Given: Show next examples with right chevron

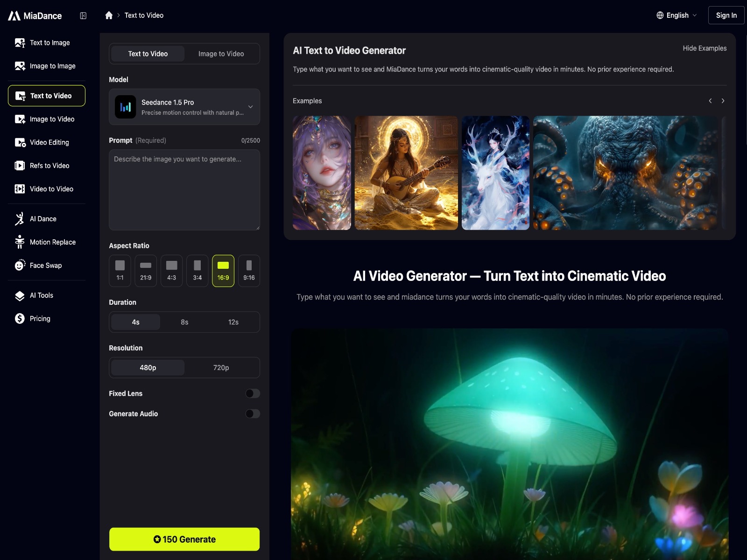Looking at the screenshot, I should [723, 101].
